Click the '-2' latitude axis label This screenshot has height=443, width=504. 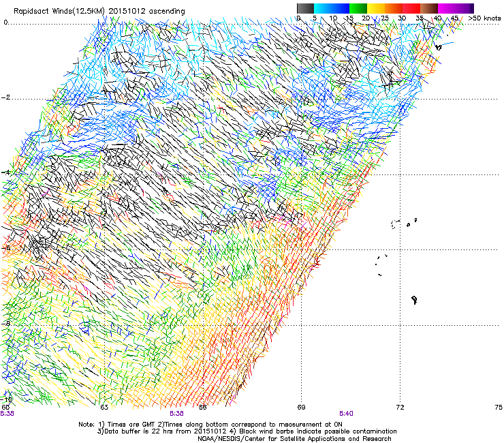click(x=5, y=97)
